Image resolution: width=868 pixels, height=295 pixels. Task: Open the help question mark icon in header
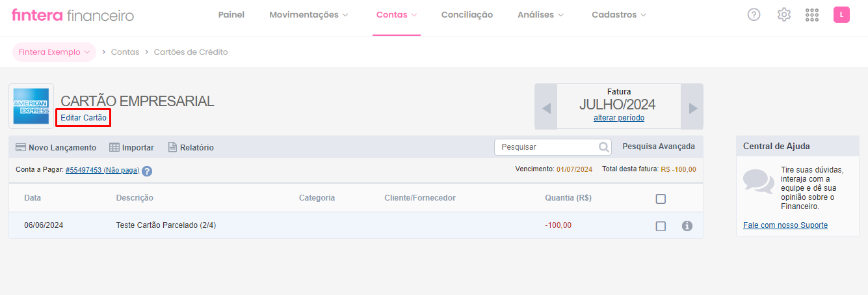[754, 14]
